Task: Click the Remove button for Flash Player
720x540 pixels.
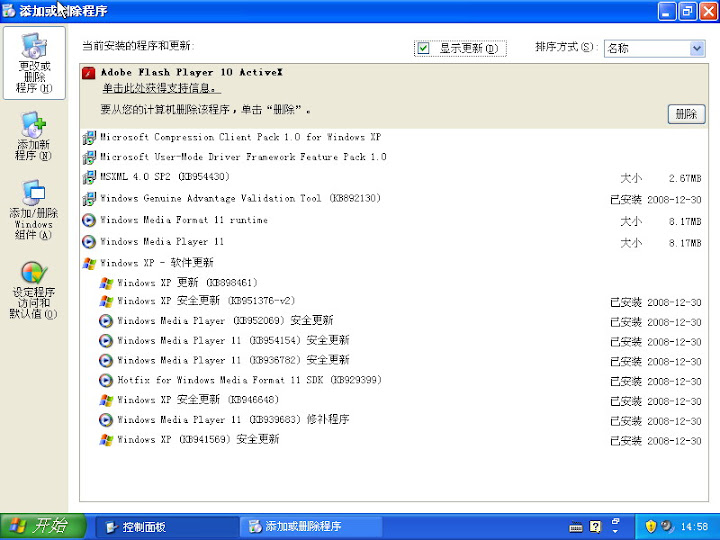Action: pyautogui.click(x=686, y=114)
